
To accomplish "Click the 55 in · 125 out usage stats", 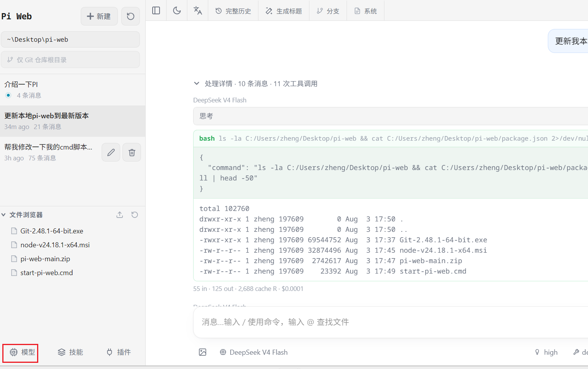I will pos(248,289).
